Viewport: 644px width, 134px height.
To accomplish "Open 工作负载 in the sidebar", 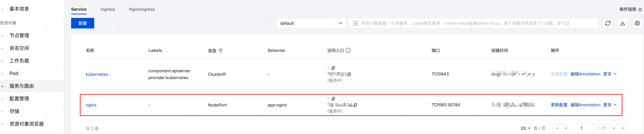I will (x=19, y=61).
